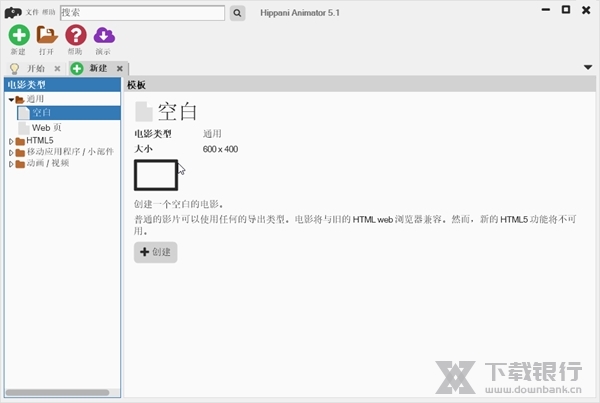
Task: Open the 帮助 (Help) menu
Action: pos(49,12)
